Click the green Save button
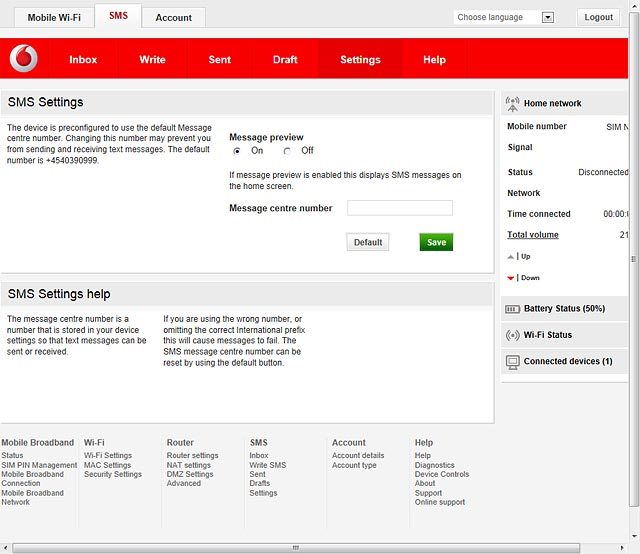 pyautogui.click(x=436, y=242)
